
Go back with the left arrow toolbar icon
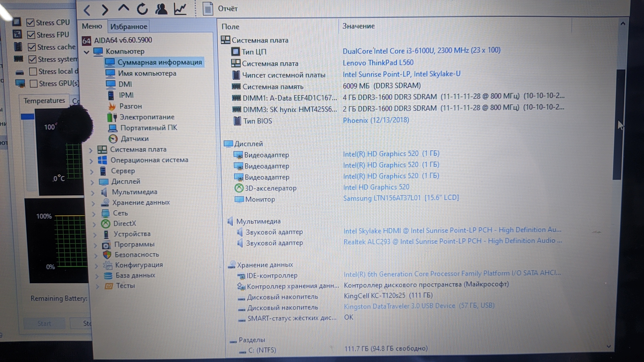point(87,10)
